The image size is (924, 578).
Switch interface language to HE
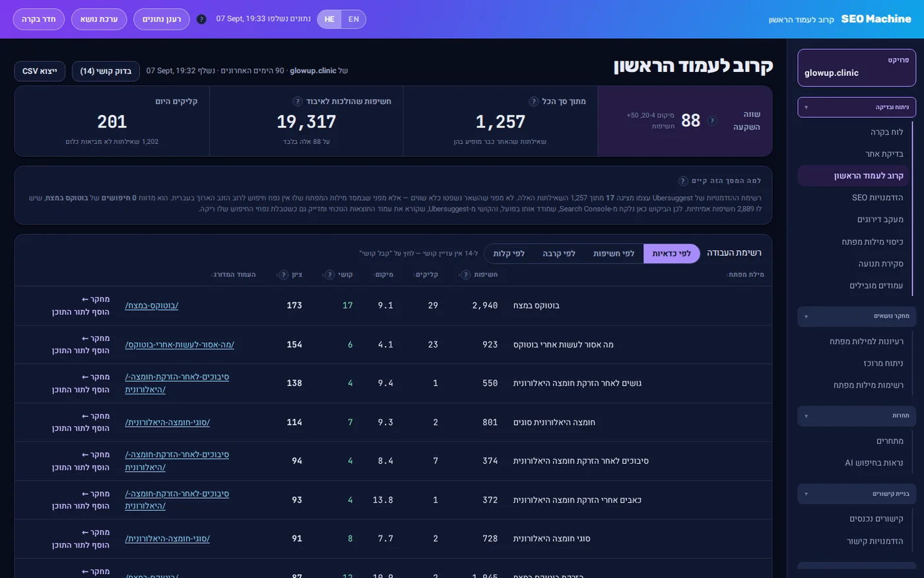click(x=329, y=19)
